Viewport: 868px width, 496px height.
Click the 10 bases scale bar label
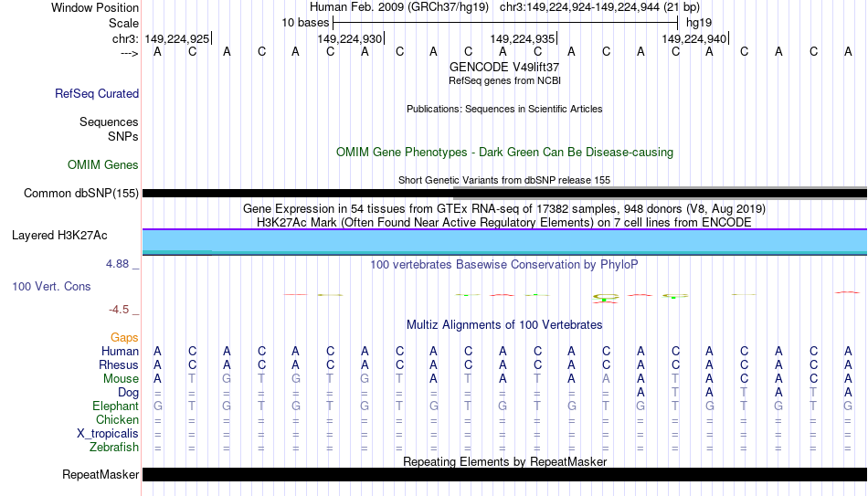click(x=305, y=23)
